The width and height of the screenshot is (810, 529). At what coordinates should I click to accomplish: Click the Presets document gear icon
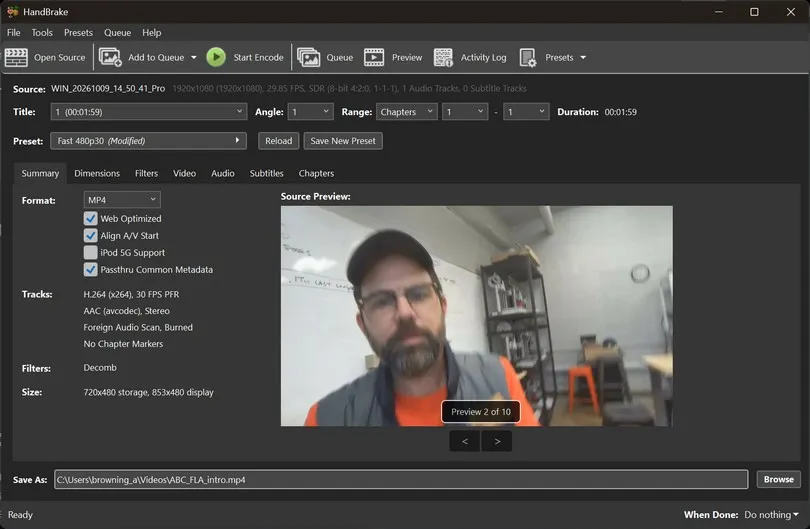point(528,57)
